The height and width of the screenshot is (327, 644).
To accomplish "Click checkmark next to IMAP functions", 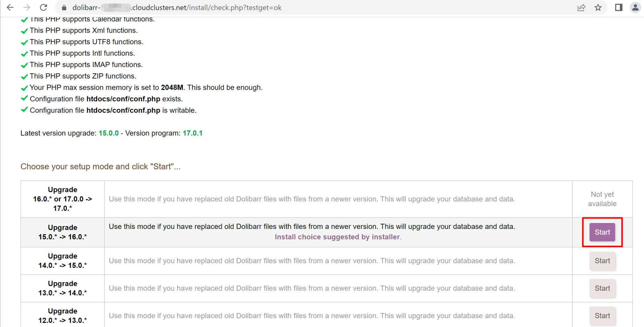I will (24, 65).
